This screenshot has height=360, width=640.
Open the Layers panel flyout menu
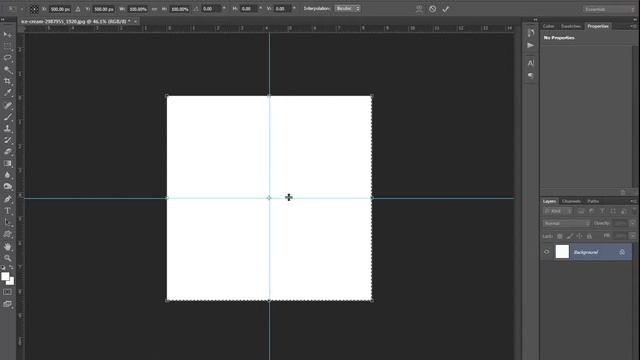tap(633, 201)
